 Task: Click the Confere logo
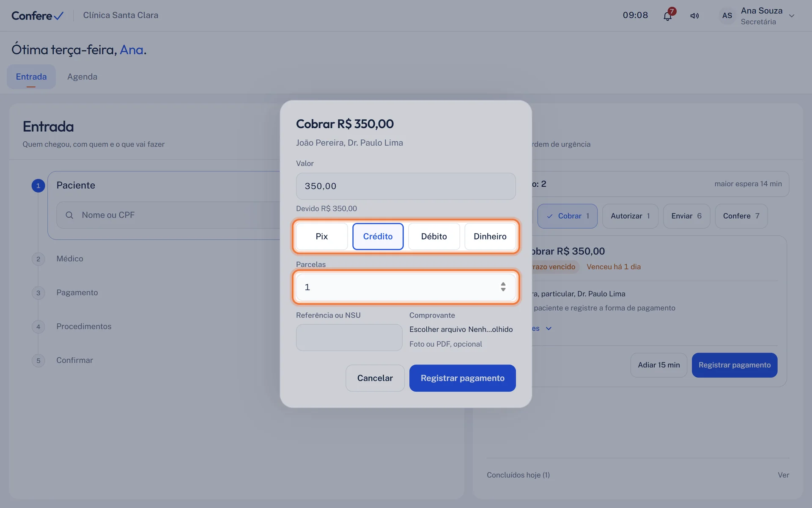38,16
